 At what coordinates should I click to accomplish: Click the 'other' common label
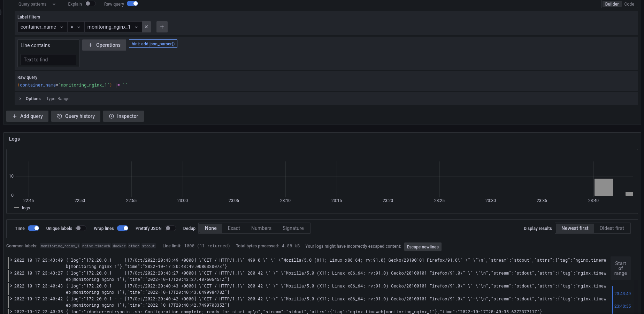point(134,246)
